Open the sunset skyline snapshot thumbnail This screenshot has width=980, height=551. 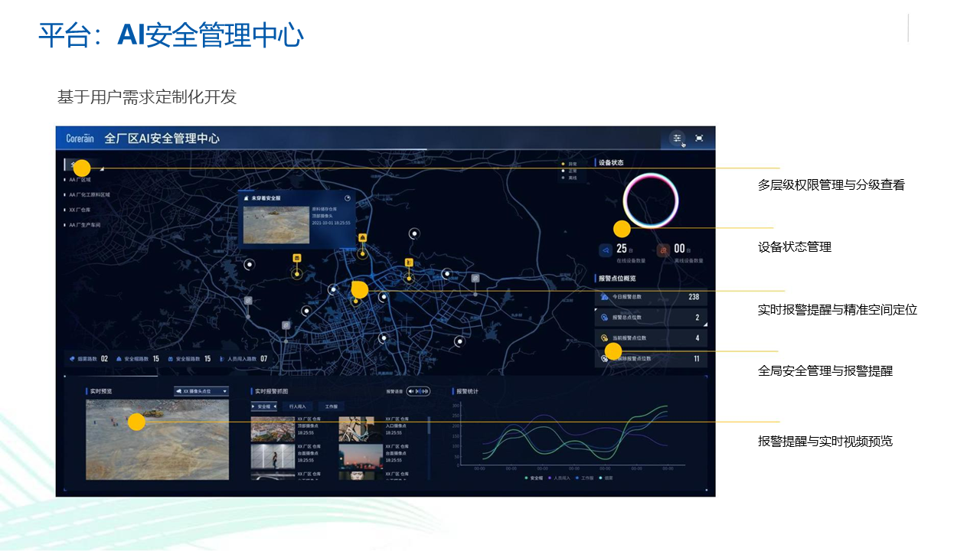point(361,456)
